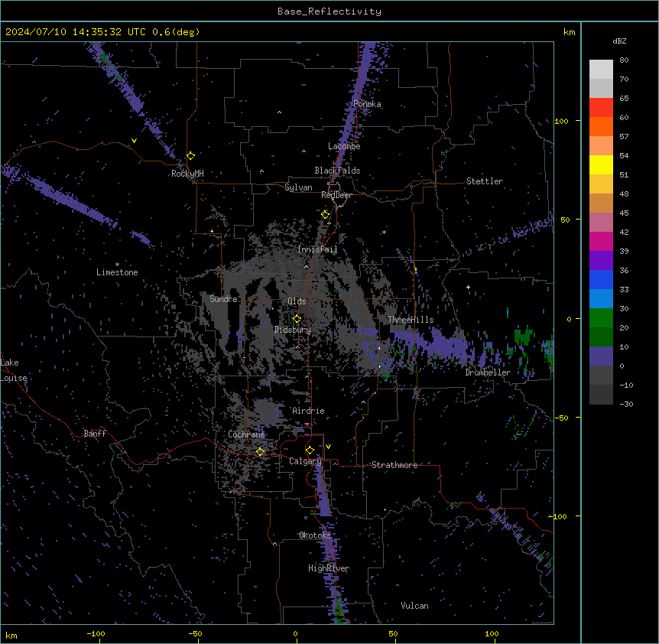Select the orange 60-57 dBZ legend swatch
The width and height of the screenshot is (659, 644).
[601, 126]
